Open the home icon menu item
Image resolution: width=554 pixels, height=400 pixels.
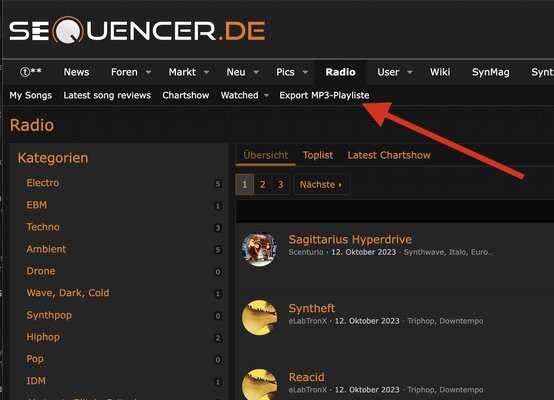pos(31,72)
